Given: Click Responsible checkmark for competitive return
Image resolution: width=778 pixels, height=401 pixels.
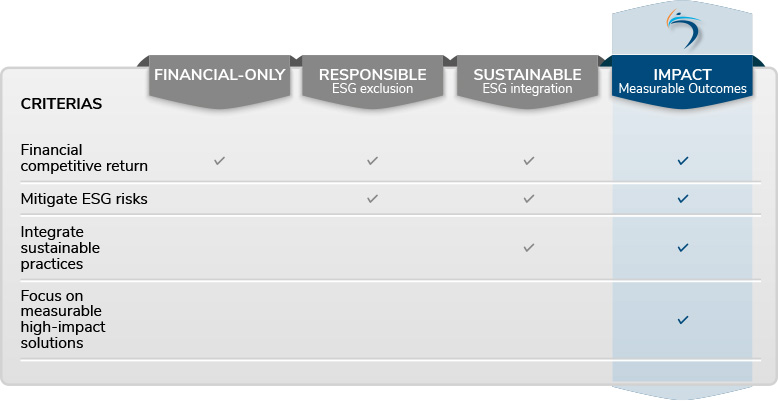Looking at the screenshot, I should (372, 160).
